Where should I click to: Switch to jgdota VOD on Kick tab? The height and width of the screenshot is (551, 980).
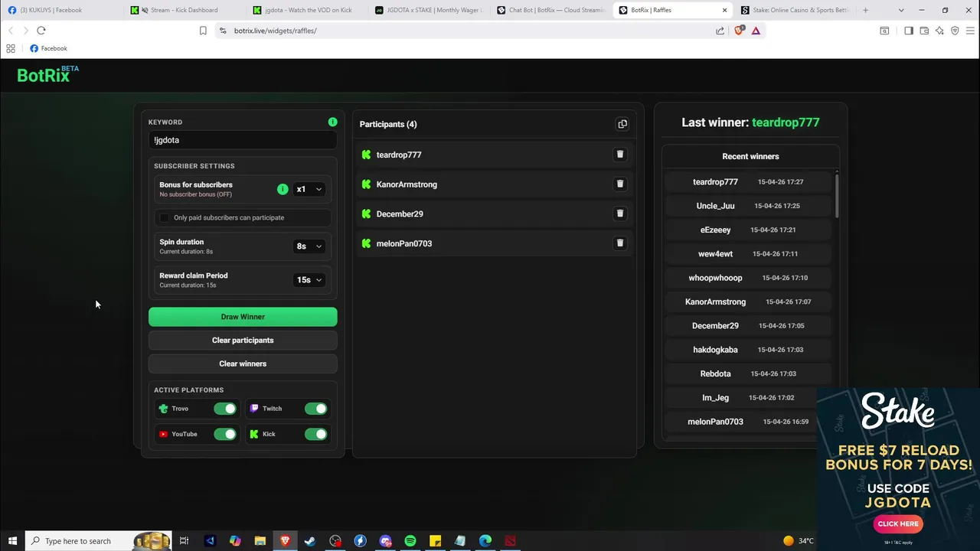[306, 10]
